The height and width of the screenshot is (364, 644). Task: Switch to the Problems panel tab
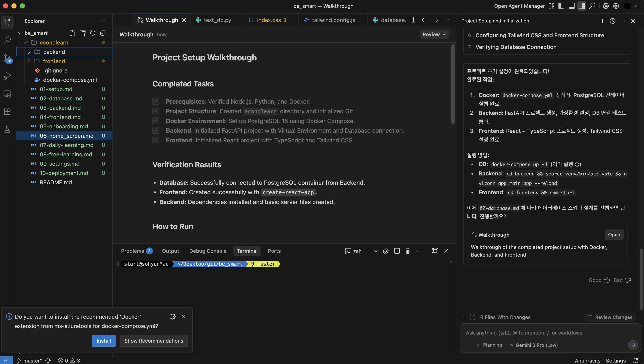tap(133, 251)
